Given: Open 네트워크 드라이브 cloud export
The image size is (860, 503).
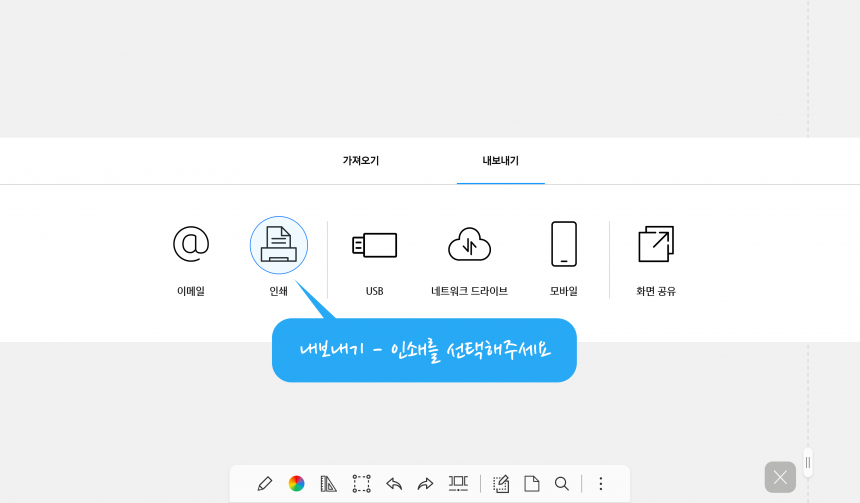Looking at the screenshot, I should coord(469,245).
